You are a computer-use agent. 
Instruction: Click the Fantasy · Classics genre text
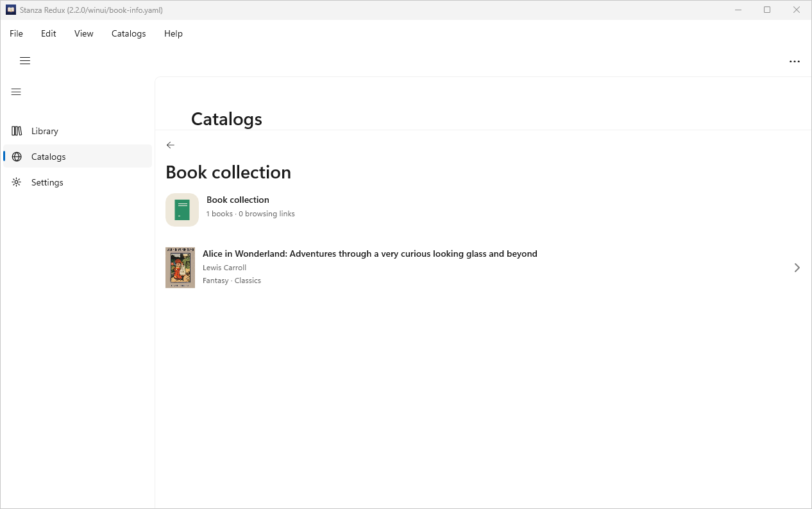[x=232, y=280]
